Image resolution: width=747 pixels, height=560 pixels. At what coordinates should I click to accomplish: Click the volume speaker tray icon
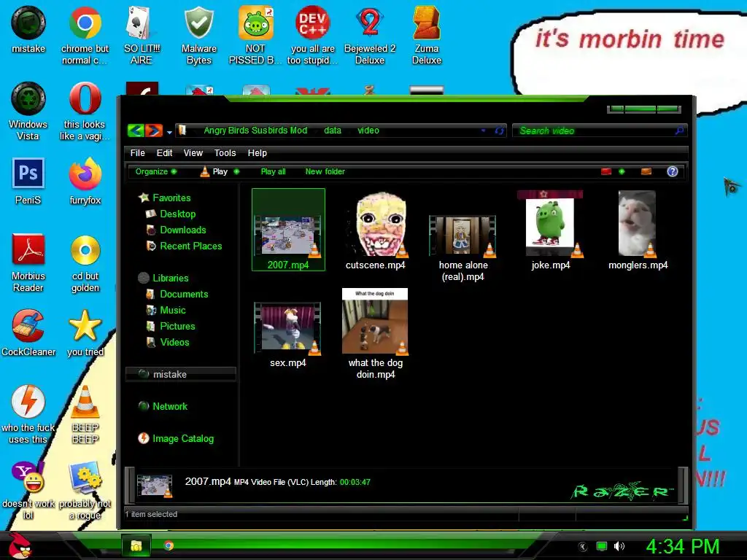tap(619, 546)
